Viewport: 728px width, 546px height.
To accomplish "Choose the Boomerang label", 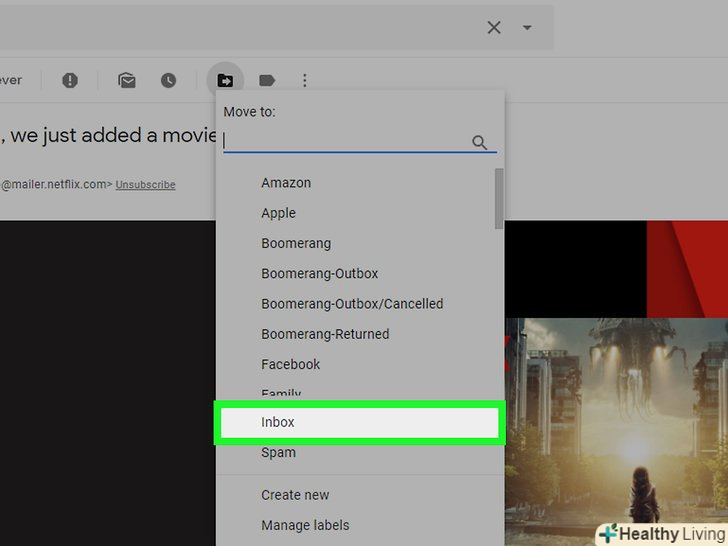I will [x=296, y=243].
